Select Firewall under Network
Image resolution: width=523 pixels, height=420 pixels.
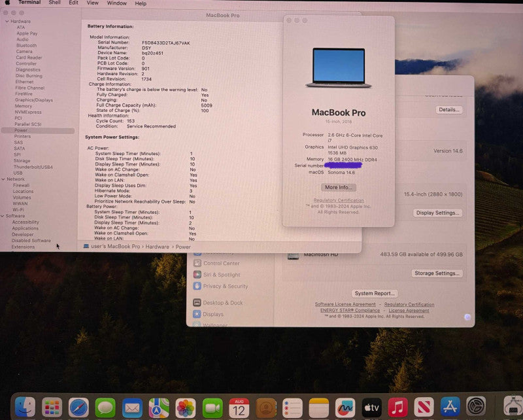(x=21, y=185)
